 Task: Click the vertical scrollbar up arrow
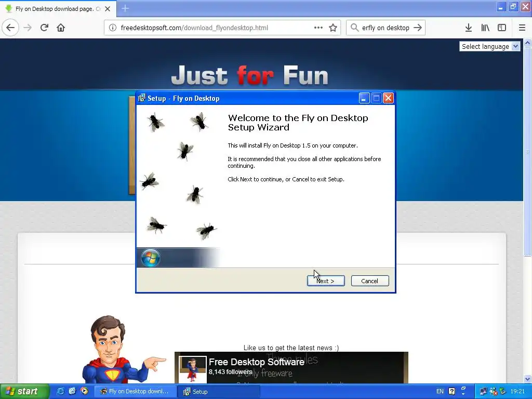coord(528,43)
